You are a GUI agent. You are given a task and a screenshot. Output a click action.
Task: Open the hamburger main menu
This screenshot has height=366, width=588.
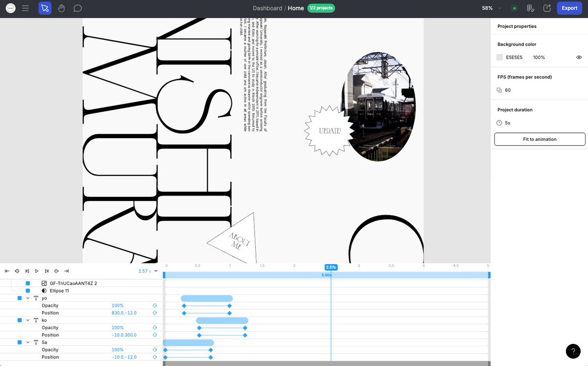[x=25, y=8]
